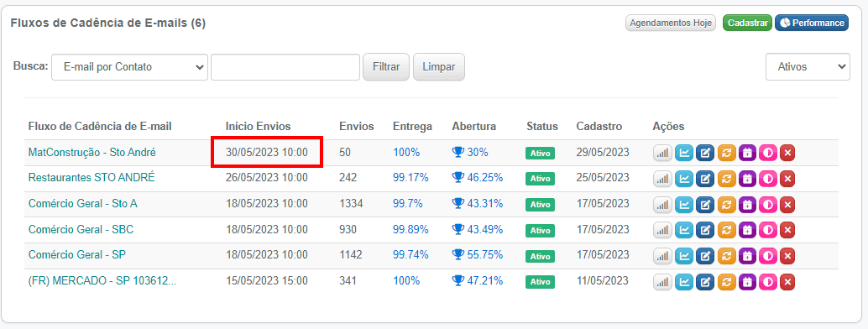This screenshot has height=329, width=868.
Task: Open purple calendar icon for Comércio Geral - SP
Action: pos(747,255)
